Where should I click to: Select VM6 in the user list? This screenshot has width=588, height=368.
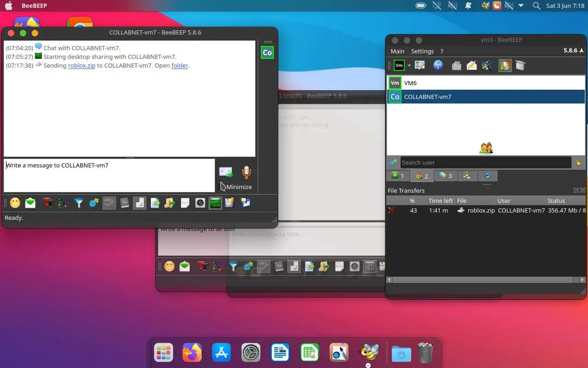[x=486, y=83]
